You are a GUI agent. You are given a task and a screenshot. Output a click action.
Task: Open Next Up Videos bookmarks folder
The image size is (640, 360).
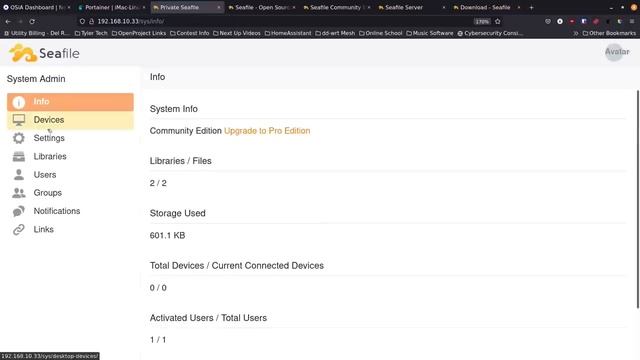pyautogui.click(x=237, y=33)
